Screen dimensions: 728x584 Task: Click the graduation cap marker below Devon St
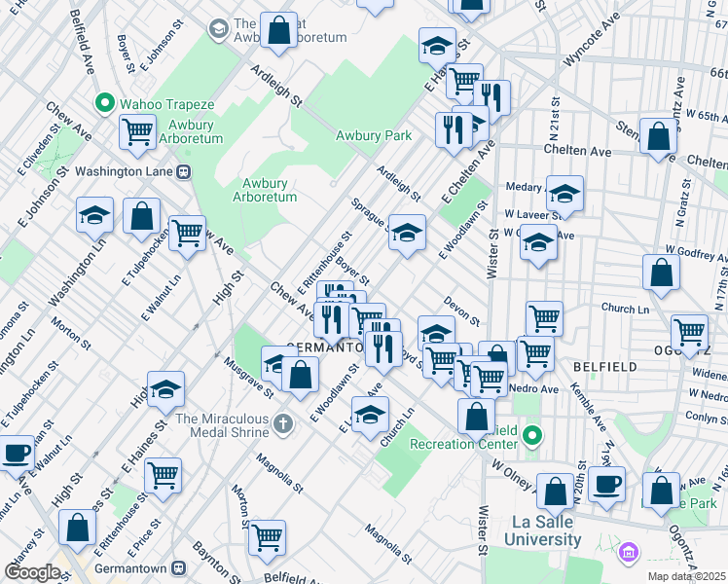(x=436, y=331)
